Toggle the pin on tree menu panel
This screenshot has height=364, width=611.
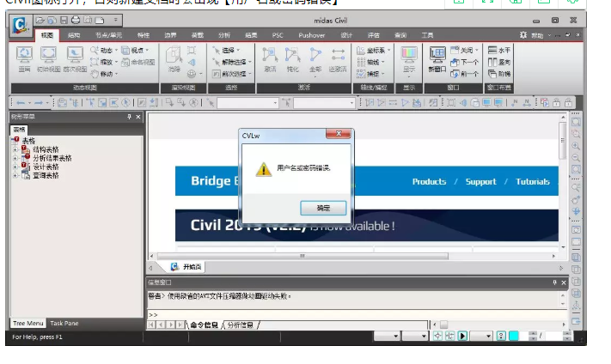[130, 117]
